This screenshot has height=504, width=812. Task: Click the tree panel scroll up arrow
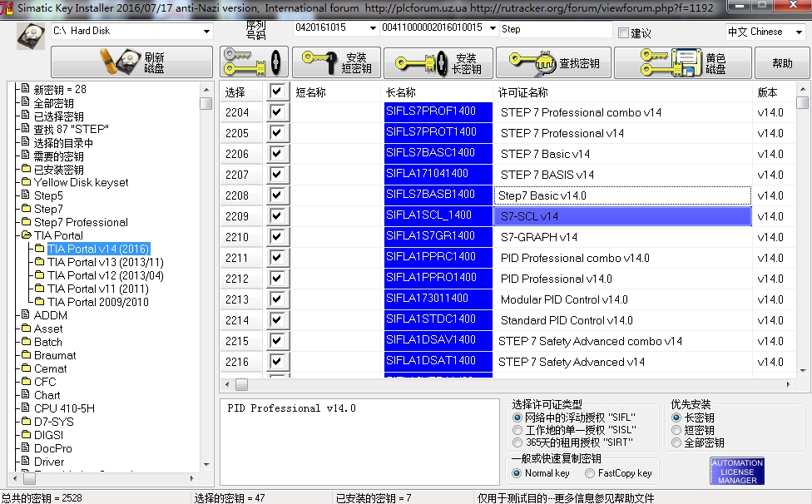coord(206,90)
